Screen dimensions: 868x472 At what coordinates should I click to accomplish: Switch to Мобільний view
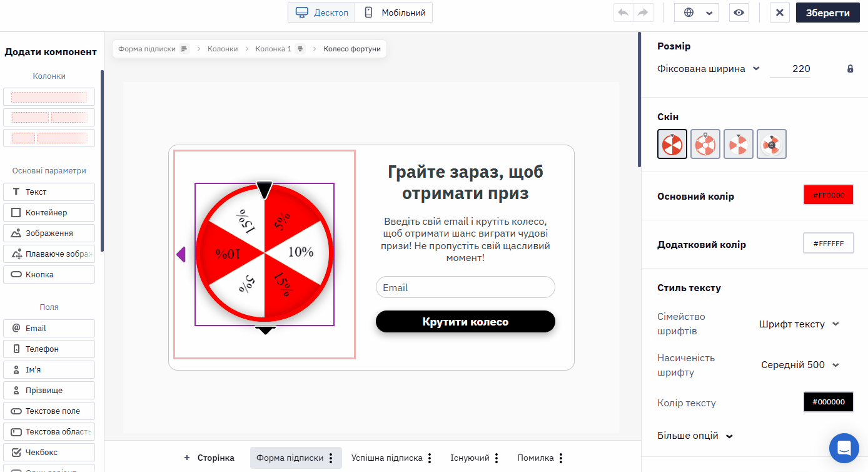tap(394, 13)
